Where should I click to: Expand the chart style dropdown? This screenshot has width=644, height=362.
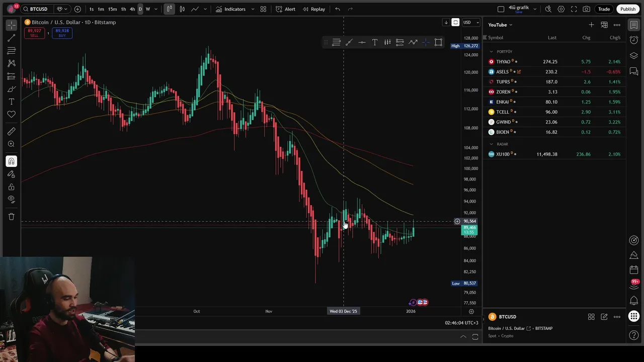[206, 9]
